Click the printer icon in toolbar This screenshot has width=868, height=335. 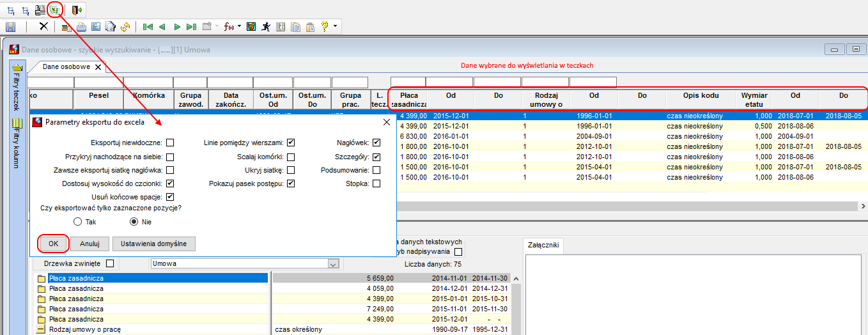pyautogui.click(x=81, y=27)
